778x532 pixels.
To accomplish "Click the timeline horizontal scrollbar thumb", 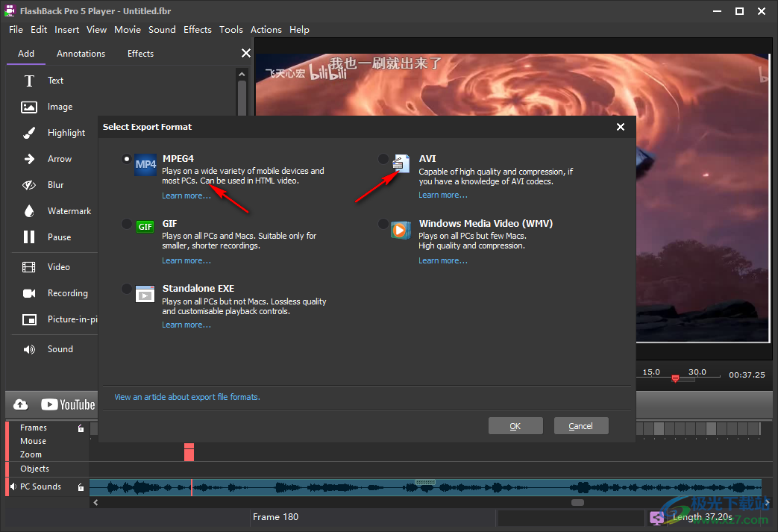I will (577, 502).
